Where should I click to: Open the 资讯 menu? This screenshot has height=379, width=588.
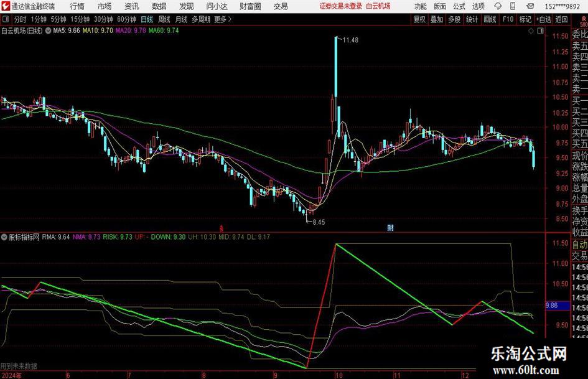132,6
